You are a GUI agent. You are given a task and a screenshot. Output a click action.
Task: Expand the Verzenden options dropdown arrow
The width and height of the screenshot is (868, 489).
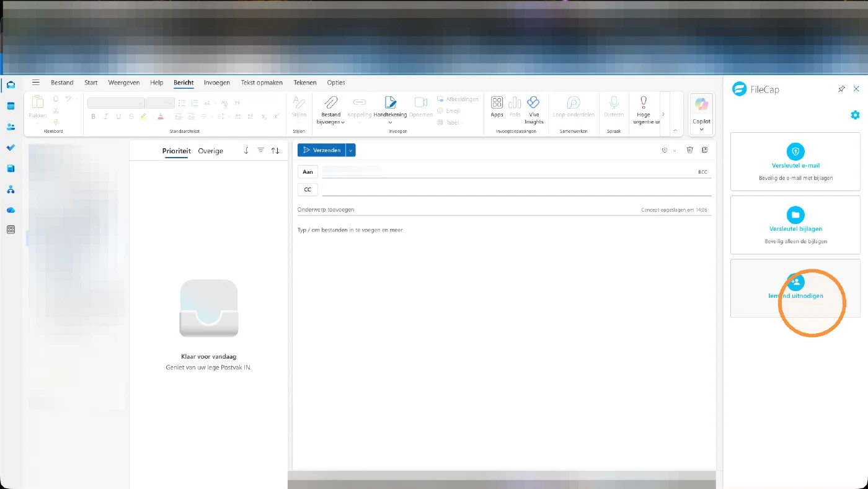(351, 150)
